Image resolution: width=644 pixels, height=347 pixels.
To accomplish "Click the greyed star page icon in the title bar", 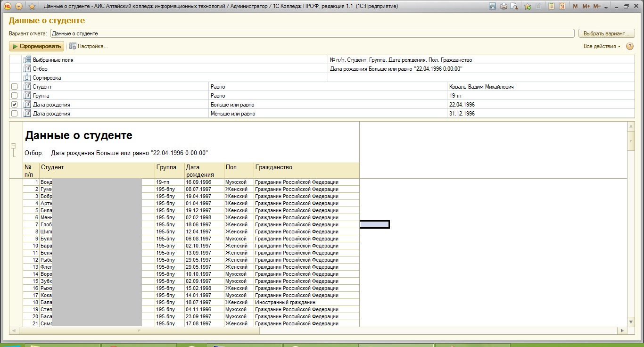I will (x=538, y=6).
